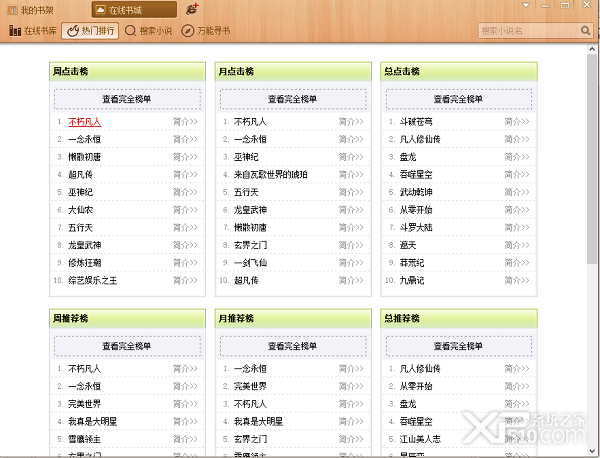Open the 我的书架 tab
This screenshot has height=458, width=600.
(x=31, y=10)
